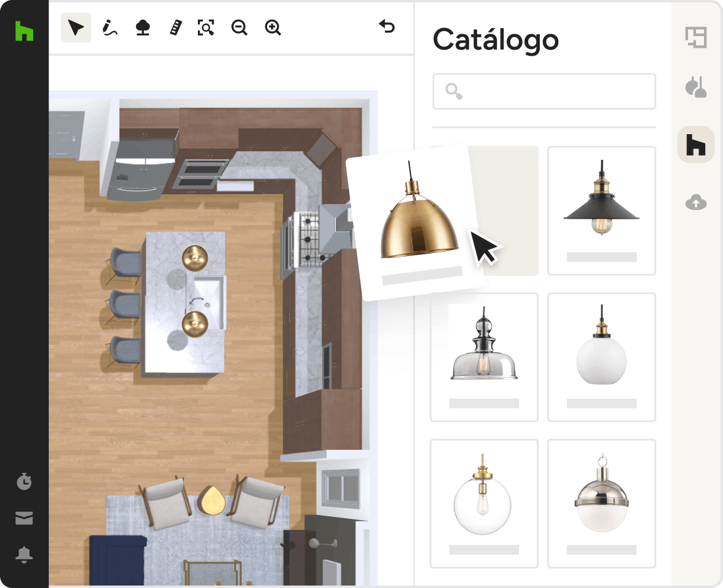Viewport: 723px width, 588px height.
Task: Select the upper gold pendant over island
Action: pyautogui.click(x=195, y=258)
